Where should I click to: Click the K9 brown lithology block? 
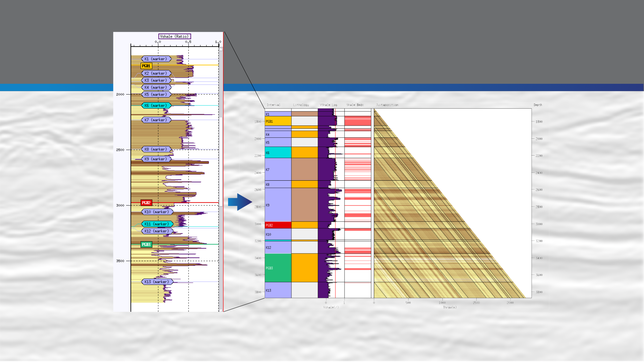click(305, 205)
